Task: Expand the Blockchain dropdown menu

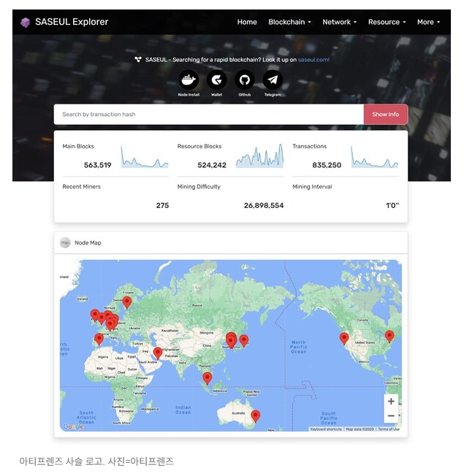Action: [x=289, y=22]
